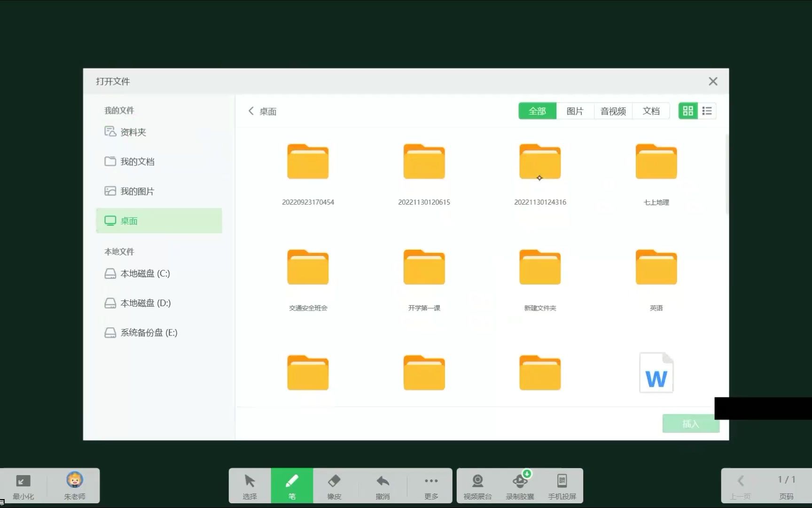Open the 更多 more options menu

click(431, 485)
